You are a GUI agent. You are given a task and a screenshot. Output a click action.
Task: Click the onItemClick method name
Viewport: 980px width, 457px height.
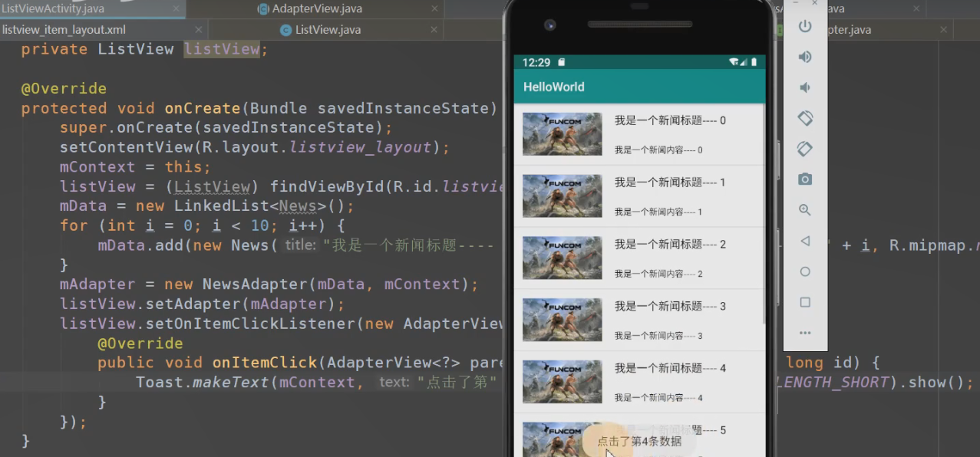pyautogui.click(x=265, y=363)
